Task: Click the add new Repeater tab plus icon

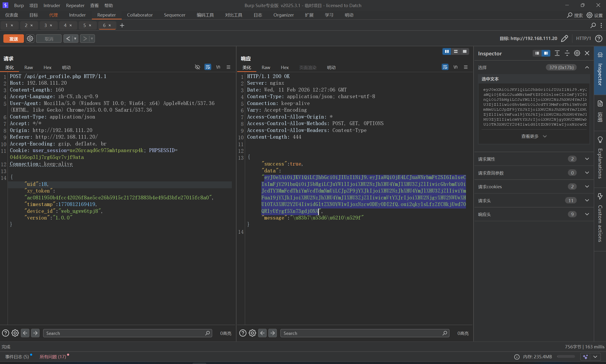Action: 122,26
